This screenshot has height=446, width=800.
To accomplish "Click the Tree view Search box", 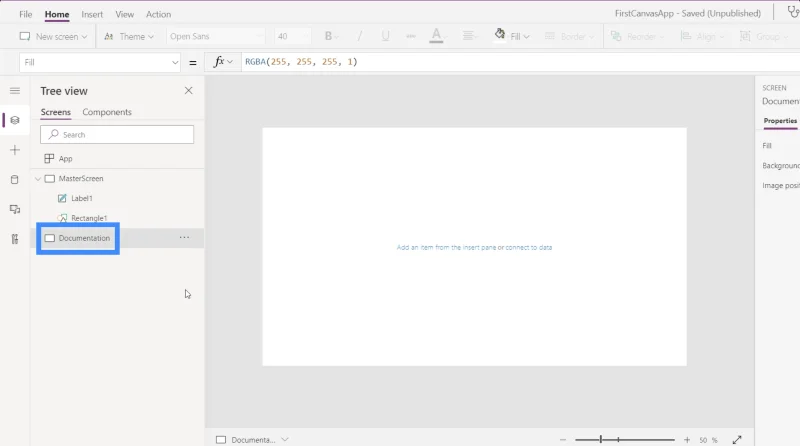I will [117, 135].
